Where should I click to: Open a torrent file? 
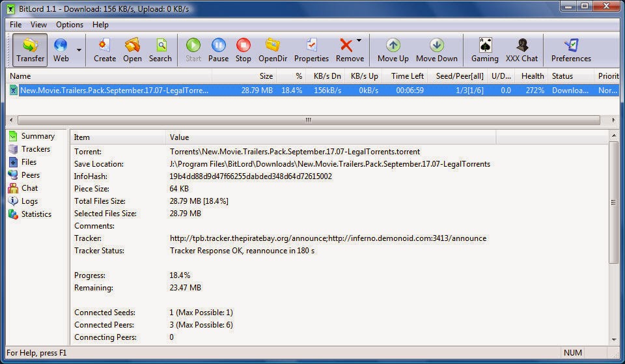(132, 50)
